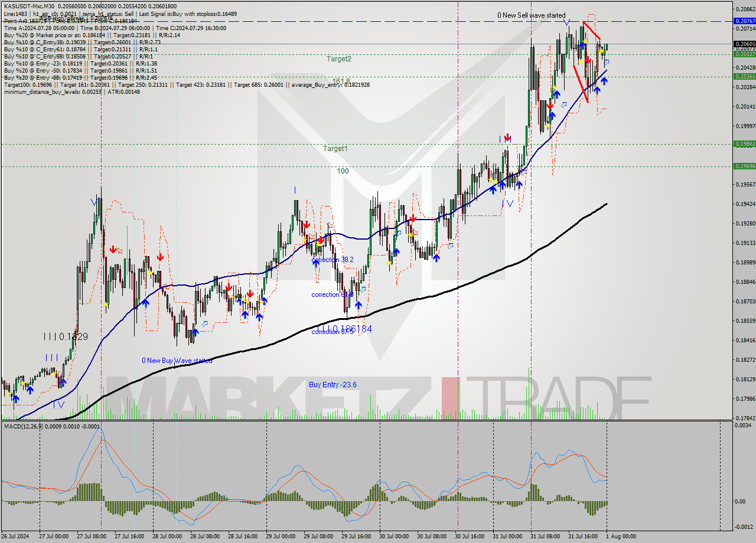Click the 'Buy Entry -23.6' label
The height and width of the screenshot is (543, 756).
[333, 385]
